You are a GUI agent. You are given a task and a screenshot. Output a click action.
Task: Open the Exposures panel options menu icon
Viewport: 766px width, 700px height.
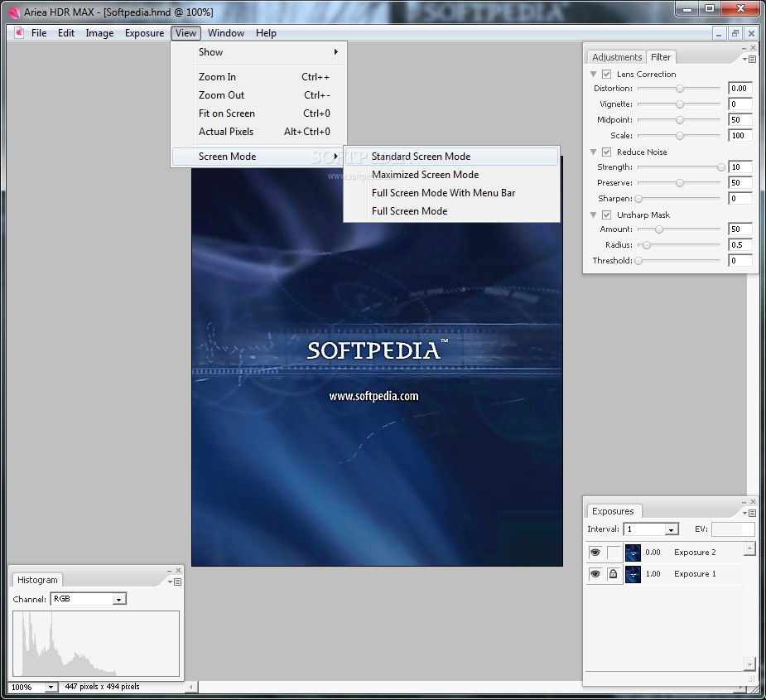click(749, 513)
